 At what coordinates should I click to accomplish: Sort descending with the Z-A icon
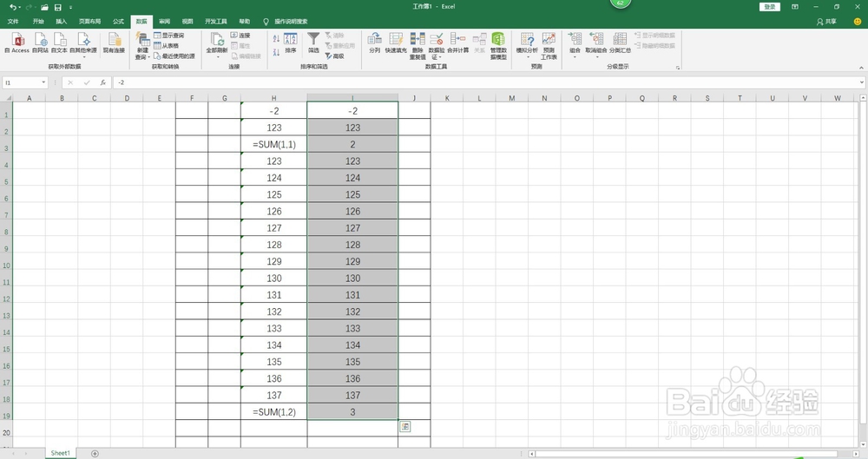(x=276, y=52)
